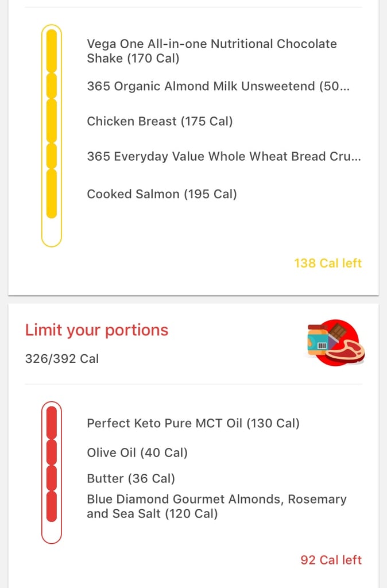387x588 pixels.
Task: Open the Vega One Chocolate Shake entry
Action: 211,51
